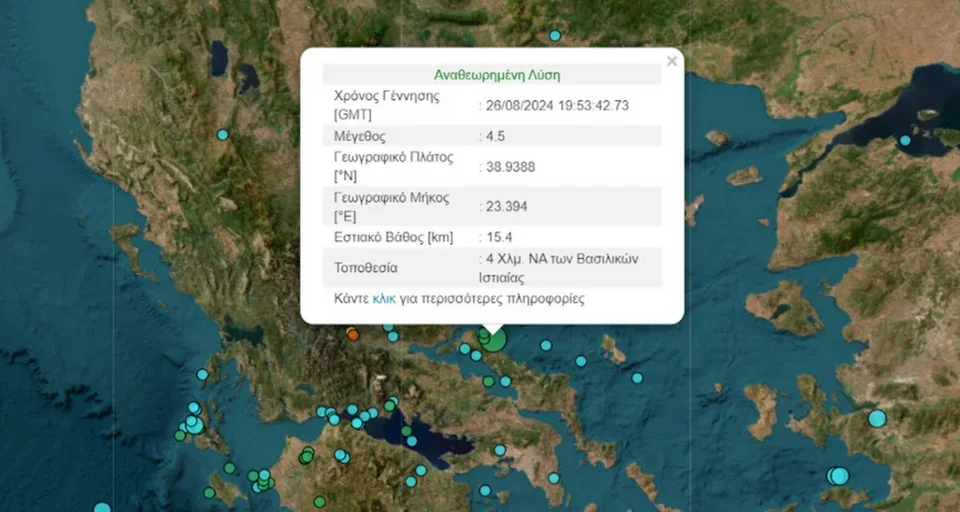This screenshot has width=960, height=512.
Task: Click the 'Αναθεωρημένη Λύση' popup header
Action: pos(497,75)
